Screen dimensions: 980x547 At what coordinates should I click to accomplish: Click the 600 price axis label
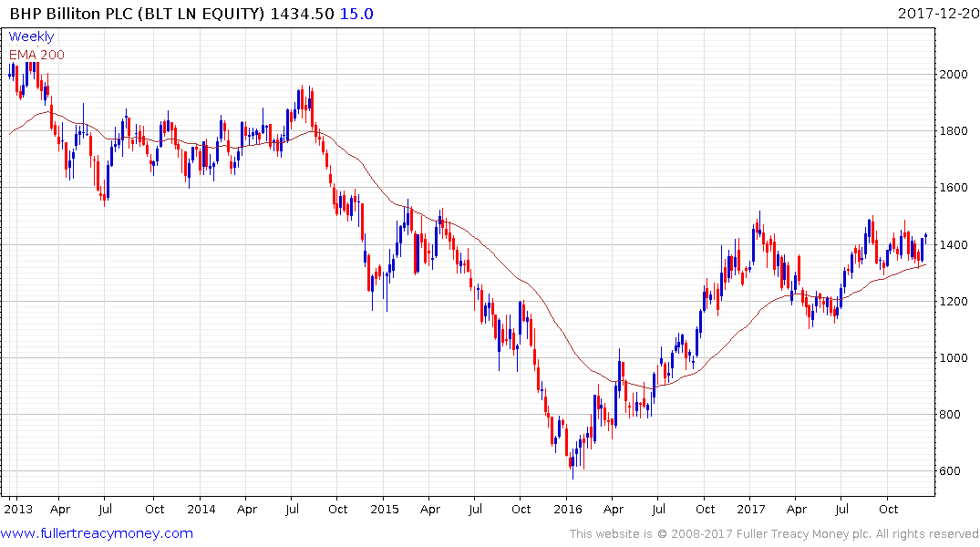(951, 471)
